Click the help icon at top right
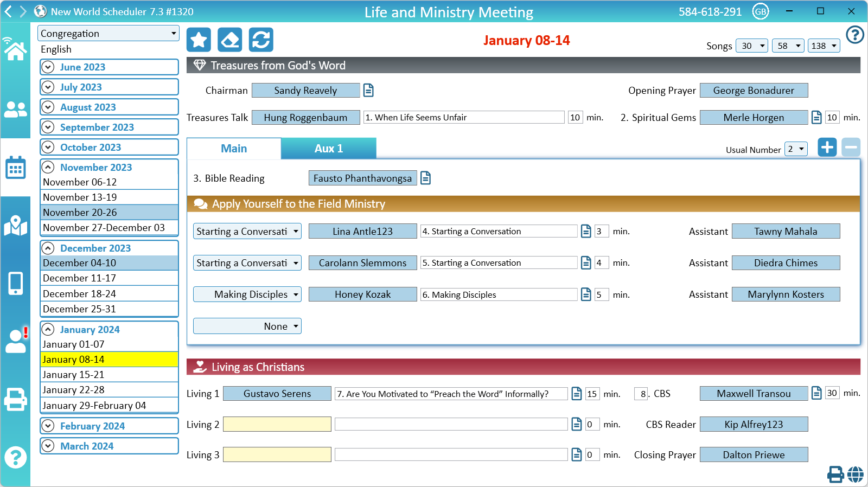The image size is (868, 487). pos(855,35)
